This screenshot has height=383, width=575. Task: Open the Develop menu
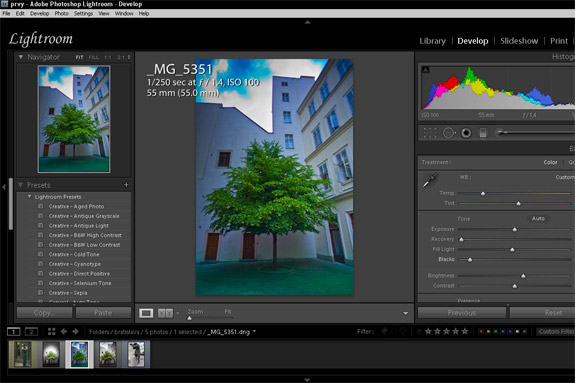[39, 14]
